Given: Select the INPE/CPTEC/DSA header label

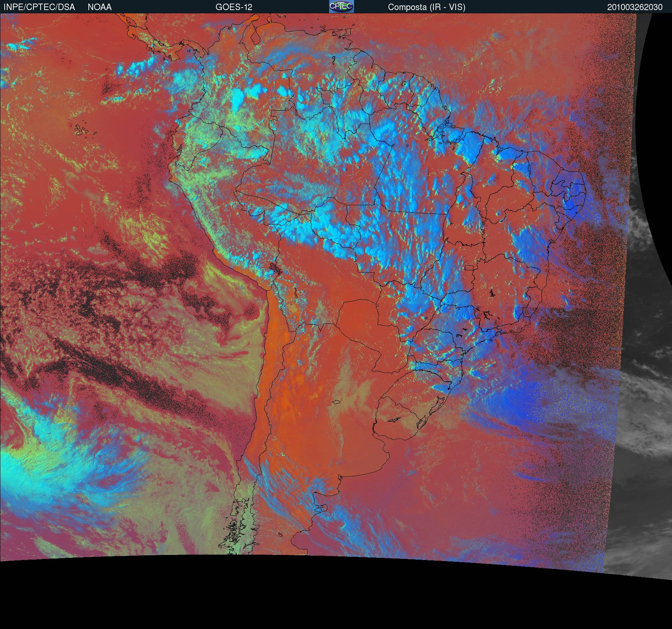Looking at the screenshot, I should (x=40, y=7).
